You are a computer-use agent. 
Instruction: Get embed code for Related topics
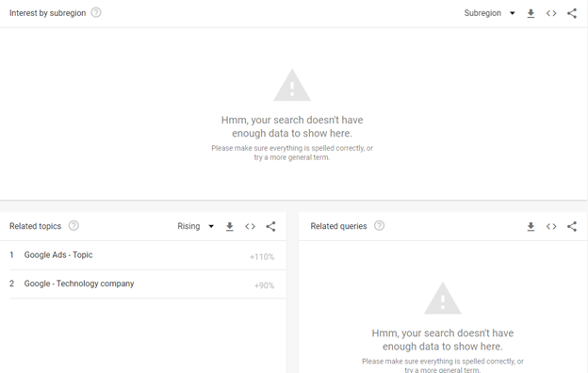coord(250,226)
